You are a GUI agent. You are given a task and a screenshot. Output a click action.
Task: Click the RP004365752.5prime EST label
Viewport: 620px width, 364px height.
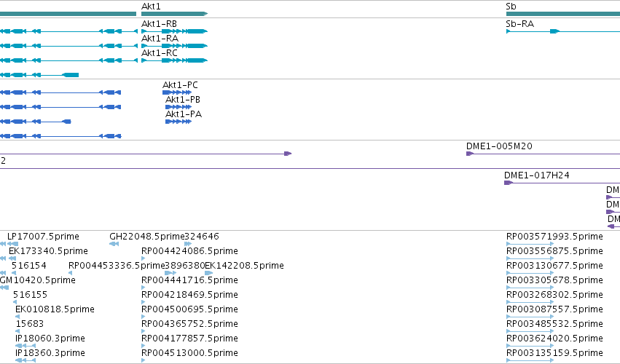coord(190,324)
